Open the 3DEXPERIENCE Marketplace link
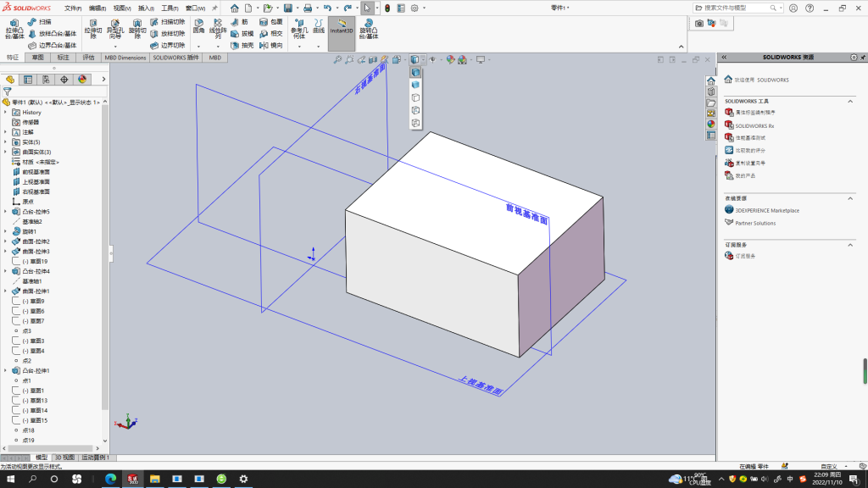868x488 pixels. tap(767, 211)
